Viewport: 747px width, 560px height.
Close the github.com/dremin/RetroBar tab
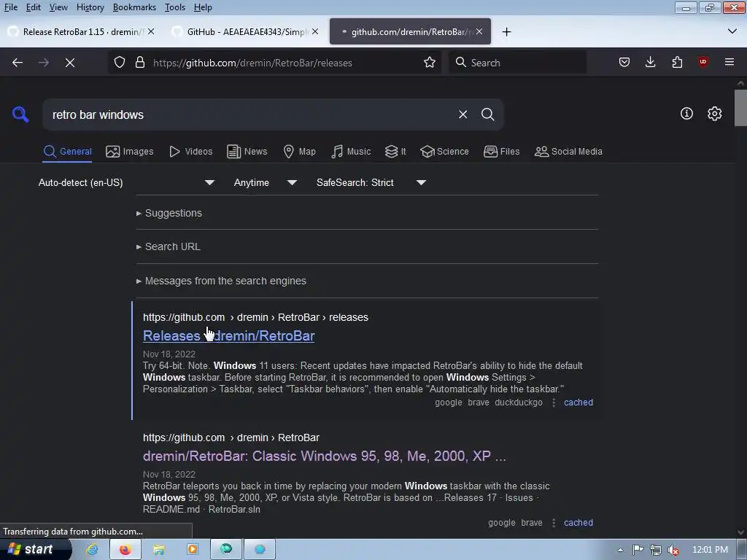(479, 31)
